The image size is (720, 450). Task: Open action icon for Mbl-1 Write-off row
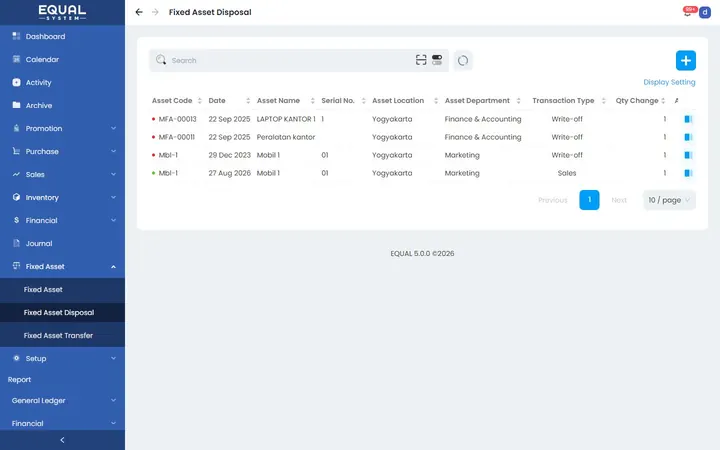(688, 155)
